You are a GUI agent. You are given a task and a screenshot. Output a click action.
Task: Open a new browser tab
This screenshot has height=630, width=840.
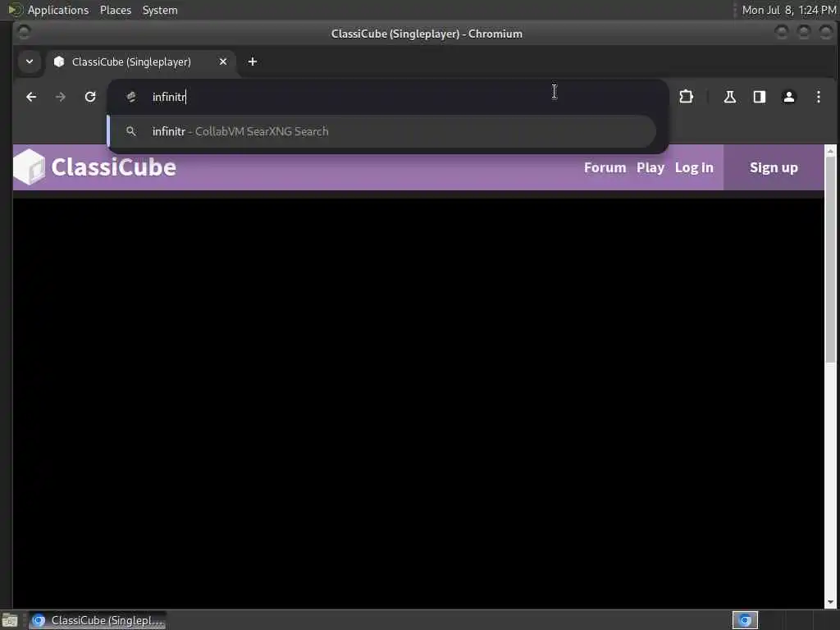coord(253,62)
